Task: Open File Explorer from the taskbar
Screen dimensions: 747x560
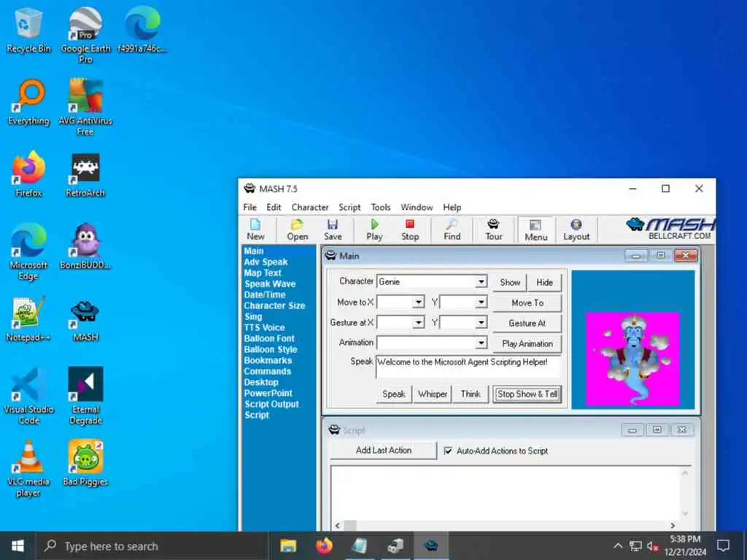Action: click(x=287, y=545)
